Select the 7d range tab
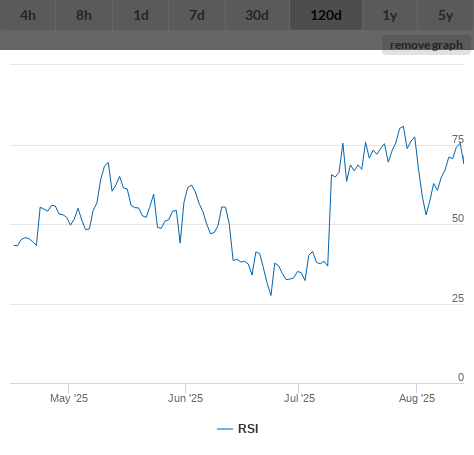 [197, 15]
